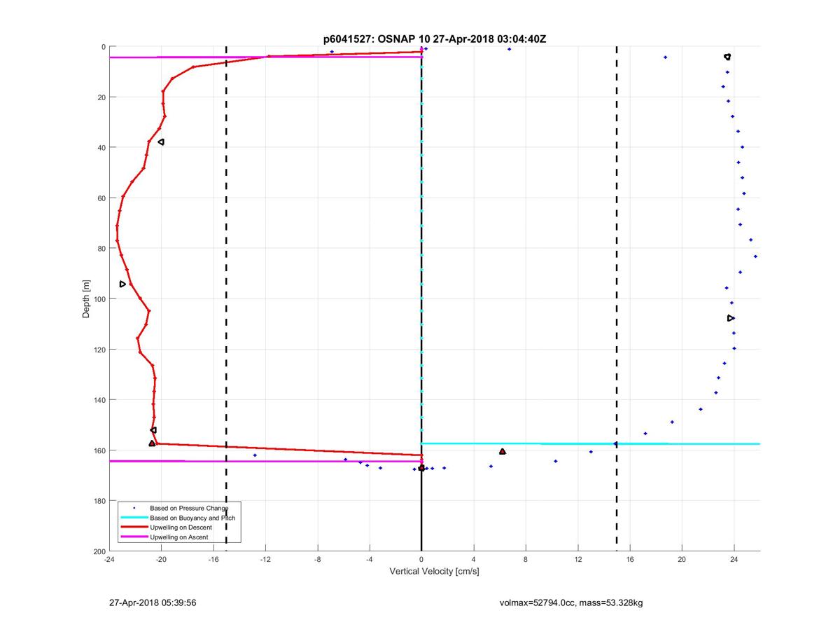Click depth axis tick label 160
This screenshot has width=840, height=620.
click(x=99, y=450)
